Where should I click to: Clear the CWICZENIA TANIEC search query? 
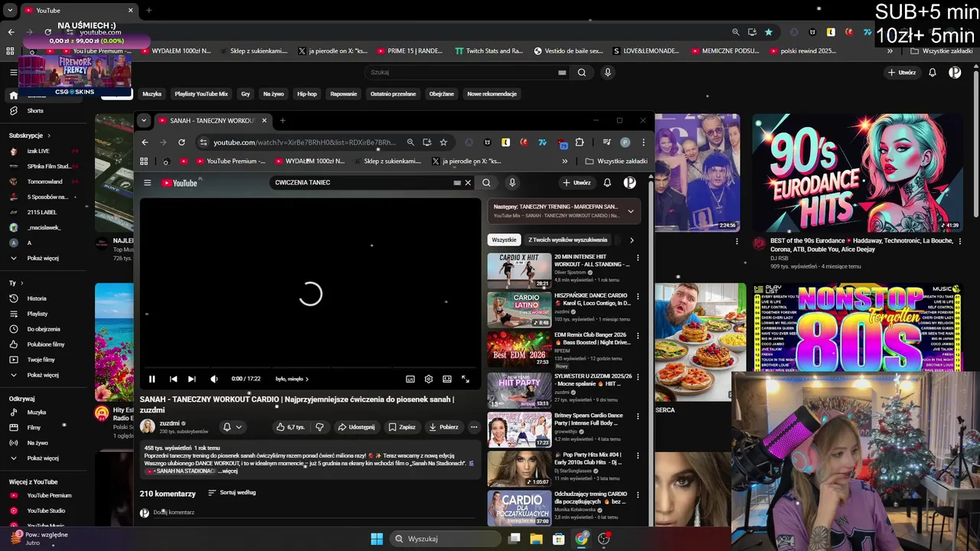coord(468,183)
